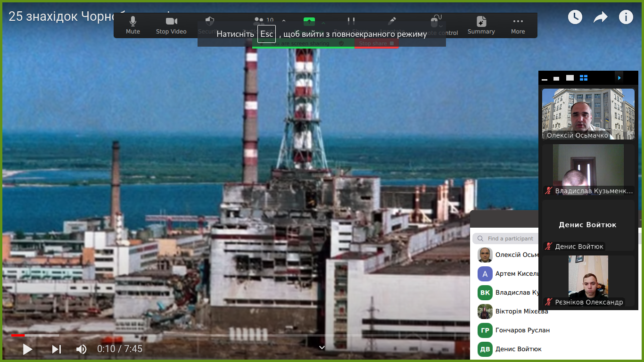Open Remote control menu
The height and width of the screenshot is (362, 644).
click(x=437, y=25)
